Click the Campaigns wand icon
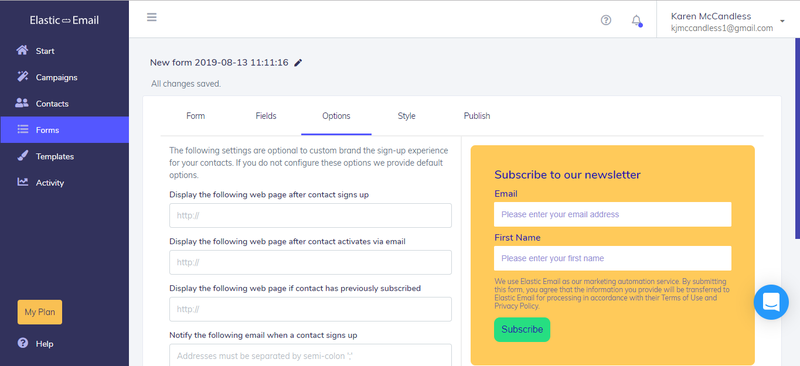 (22, 77)
